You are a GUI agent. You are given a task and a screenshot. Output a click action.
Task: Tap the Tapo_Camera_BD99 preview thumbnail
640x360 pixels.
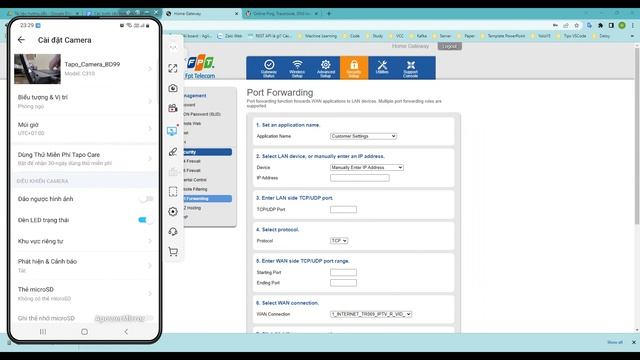tap(38, 69)
